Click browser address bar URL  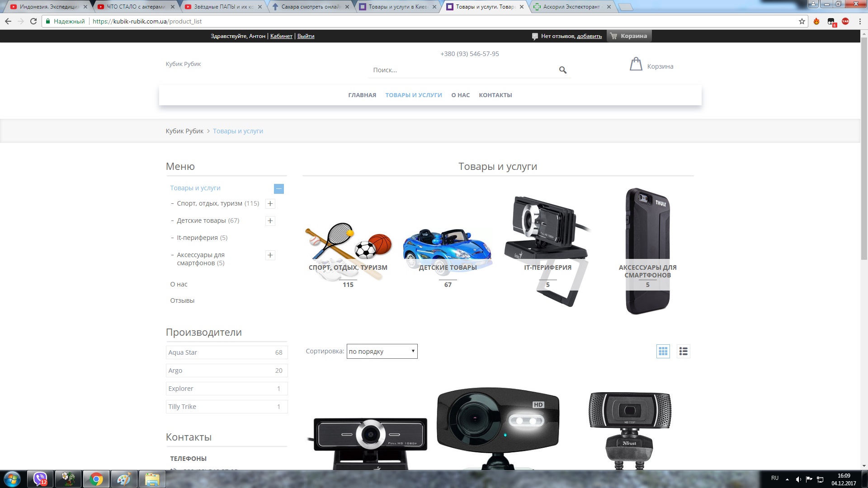[x=147, y=21]
